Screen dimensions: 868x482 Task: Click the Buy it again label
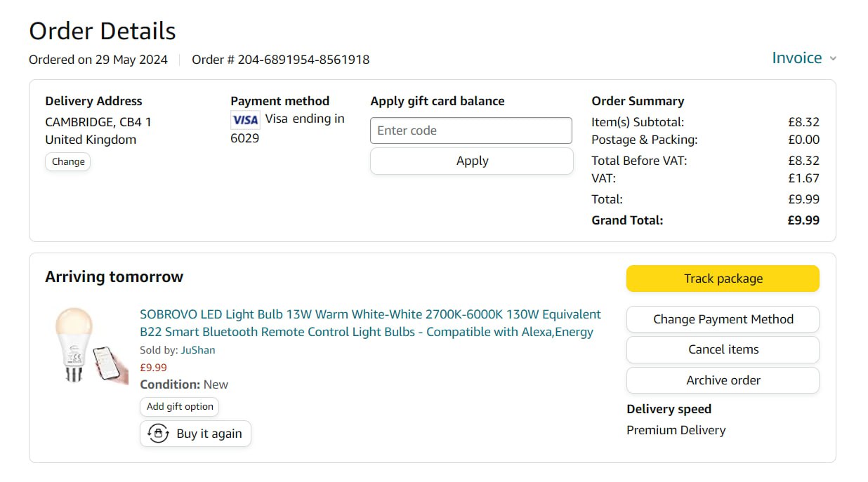[209, 434]
